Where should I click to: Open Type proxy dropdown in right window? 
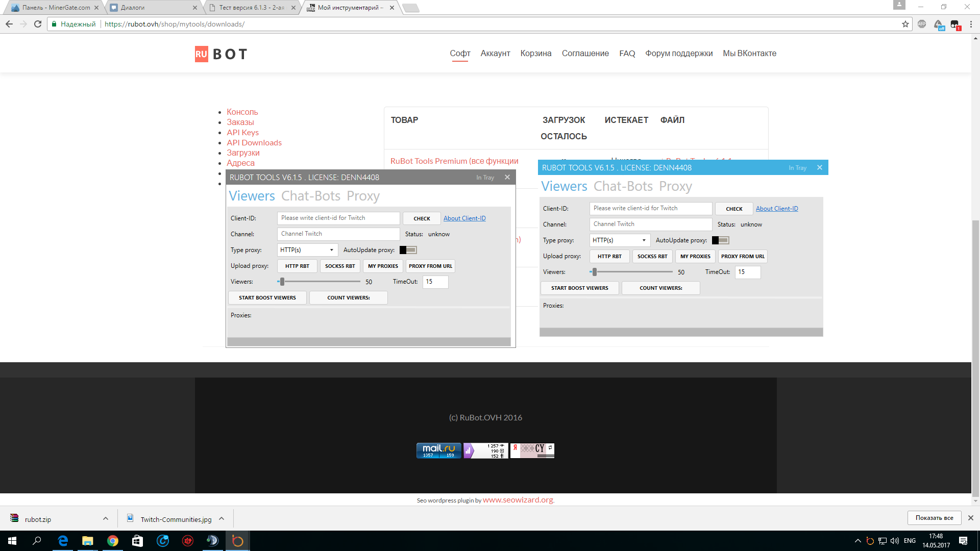click(x=620, y=240)
